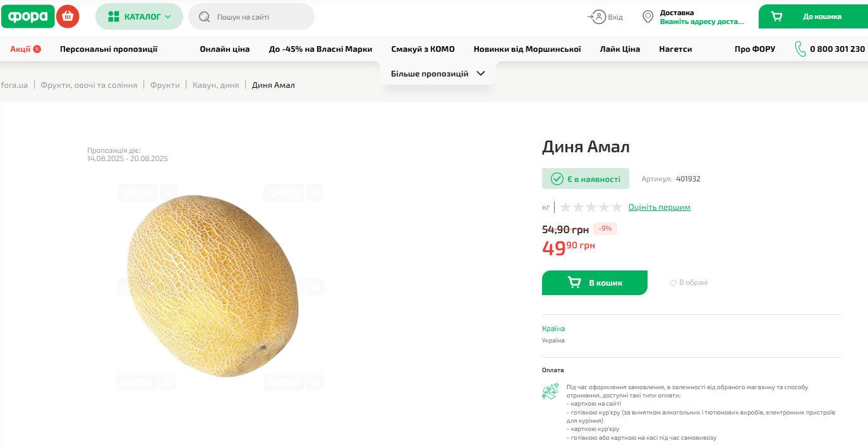Rate the melon with the fifth star
The image size is (868, 448).
tap(617, 207)
